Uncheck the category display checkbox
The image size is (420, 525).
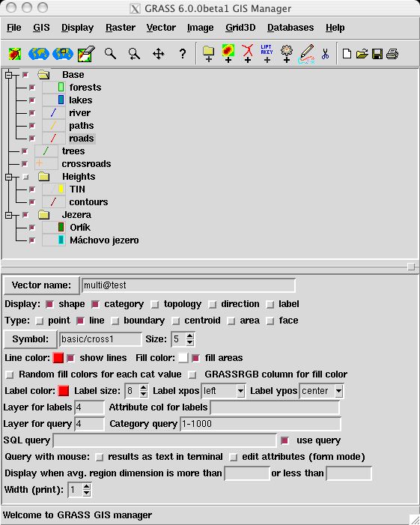tap(95, 304)
